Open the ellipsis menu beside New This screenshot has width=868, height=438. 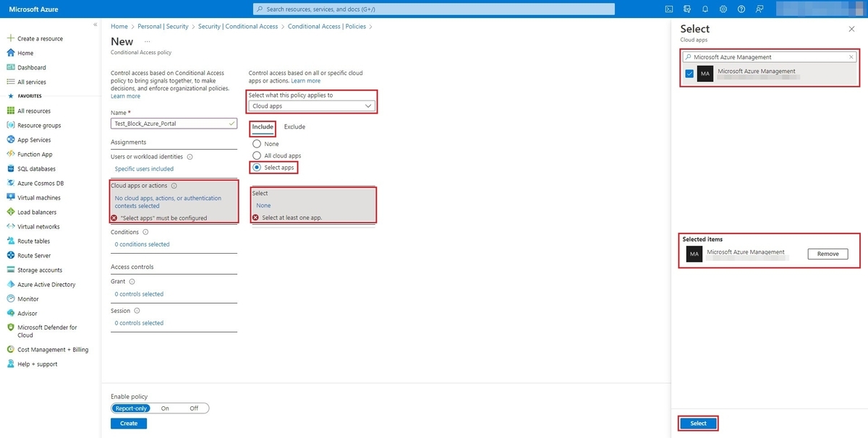click(x=148, y=42)
